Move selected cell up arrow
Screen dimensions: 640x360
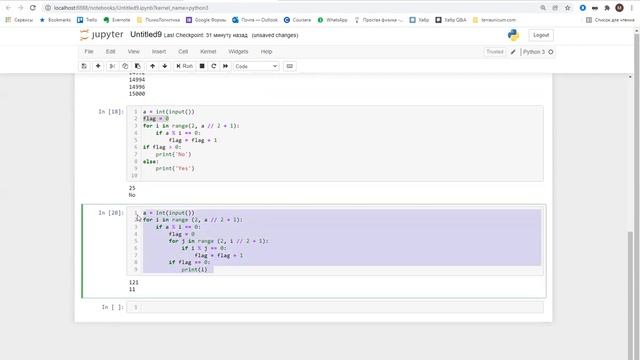coord(152,66)
